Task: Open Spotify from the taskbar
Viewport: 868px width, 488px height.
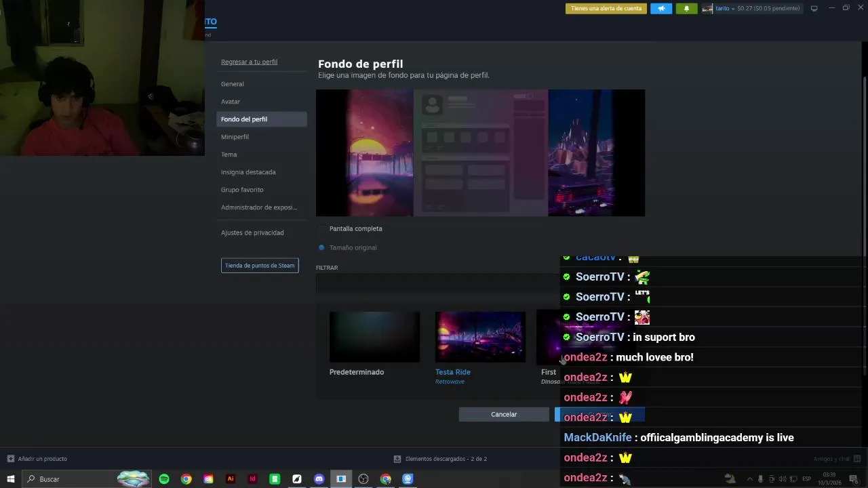Action: coord(164,479)
